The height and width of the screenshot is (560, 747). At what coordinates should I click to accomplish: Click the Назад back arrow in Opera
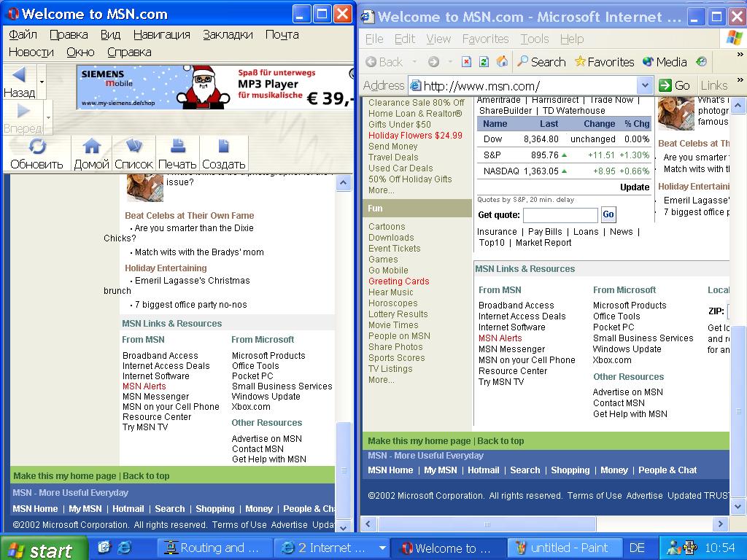click(19, 75)
